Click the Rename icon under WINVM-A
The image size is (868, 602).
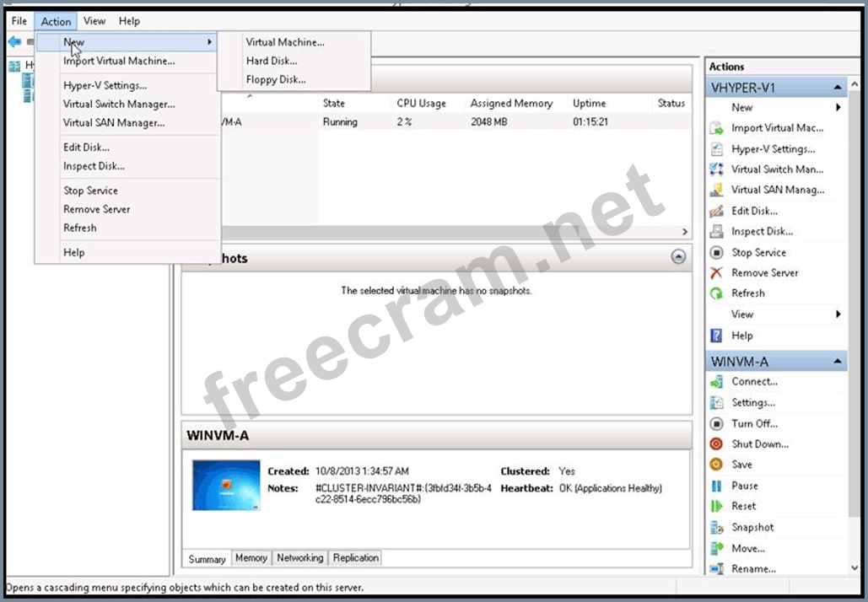716,569
